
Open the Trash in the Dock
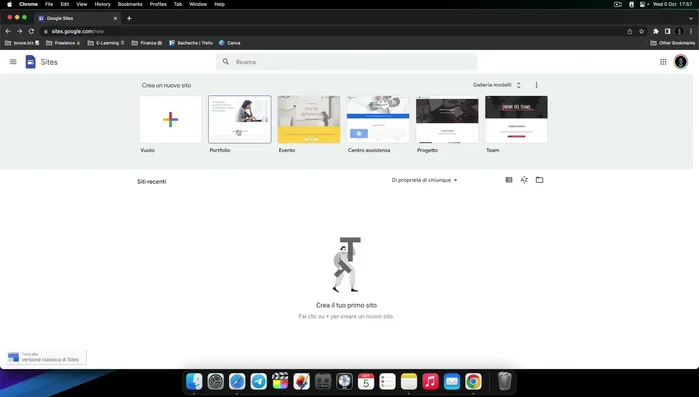504,381
